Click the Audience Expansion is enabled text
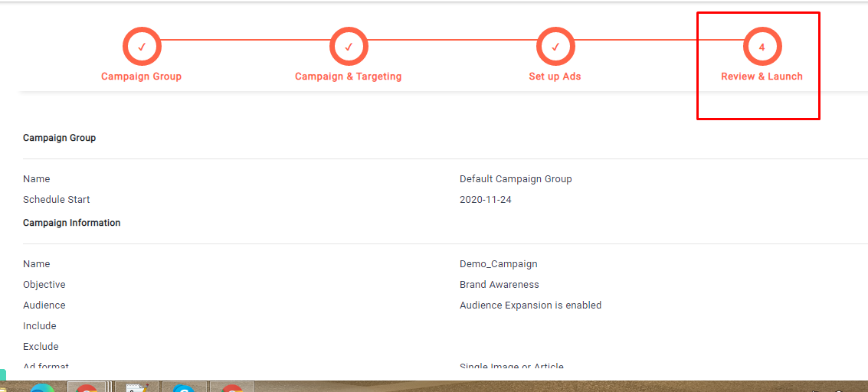The image size is (868, 392). pos(530,305)
